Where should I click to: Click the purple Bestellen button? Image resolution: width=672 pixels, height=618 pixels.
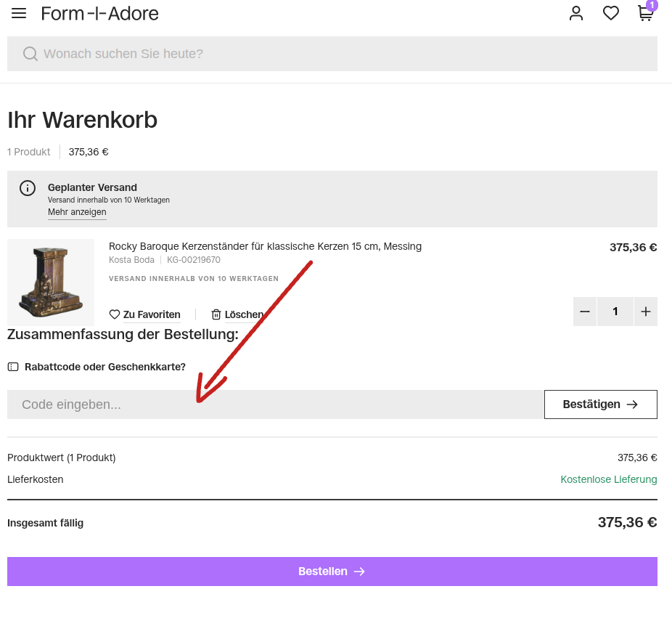coord(332,572)
